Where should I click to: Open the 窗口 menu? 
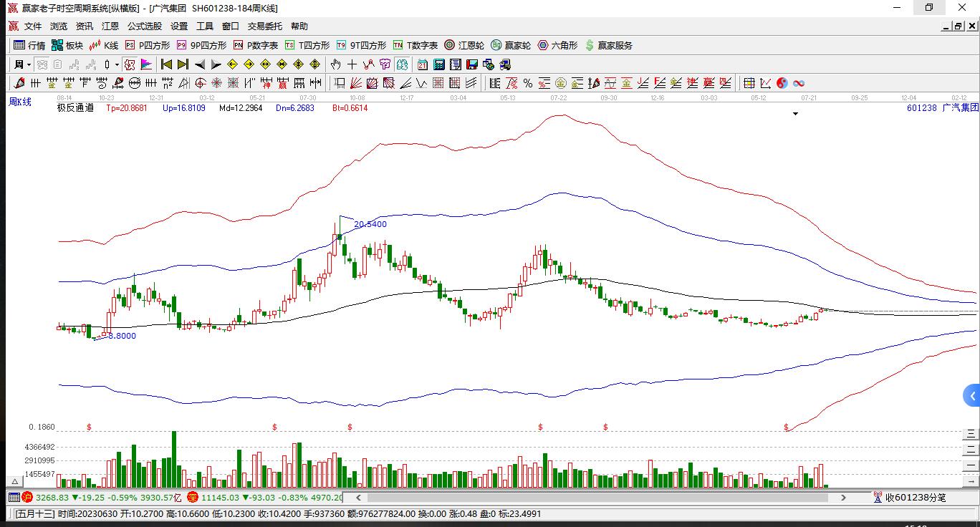[231, 26]
